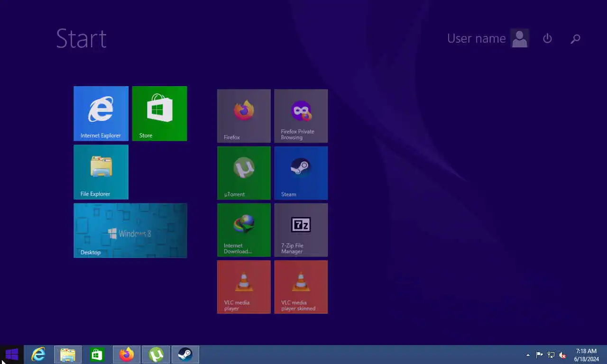The width and height of the screenshot is (607, 364).
Task: Open the Store from the taskbar
Action: [97, 355]
